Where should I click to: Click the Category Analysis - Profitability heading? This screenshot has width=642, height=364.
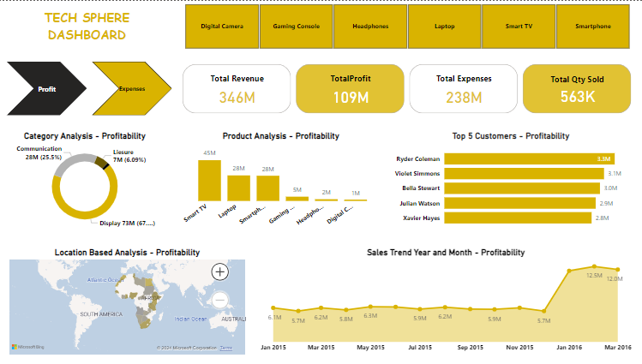pyautogui.click(x=85, y=136)
